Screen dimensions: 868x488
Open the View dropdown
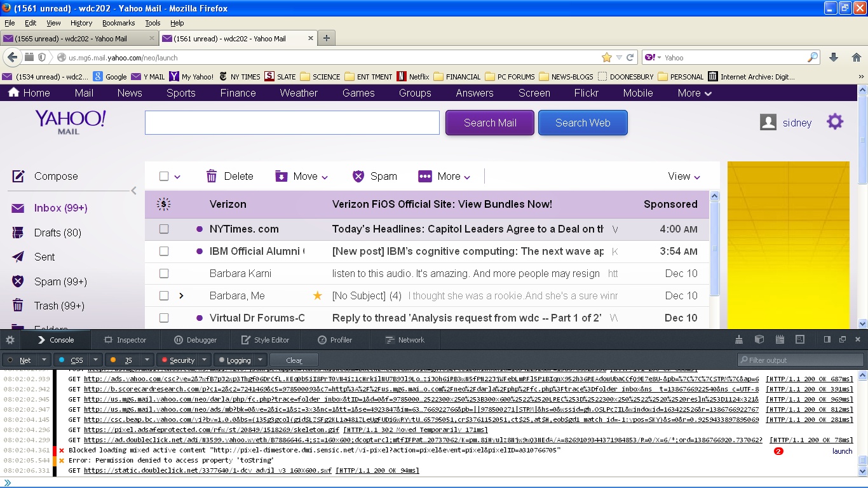[x=684, y=177]
